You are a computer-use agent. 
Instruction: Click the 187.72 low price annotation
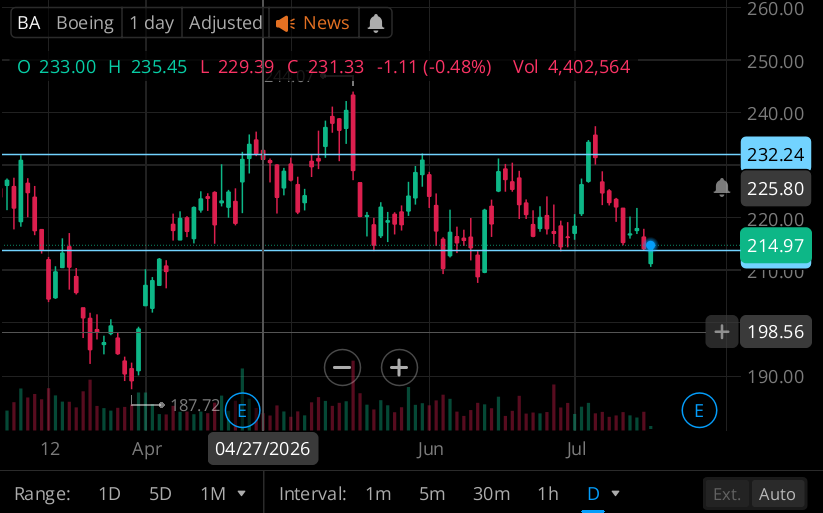click(195, 405)
